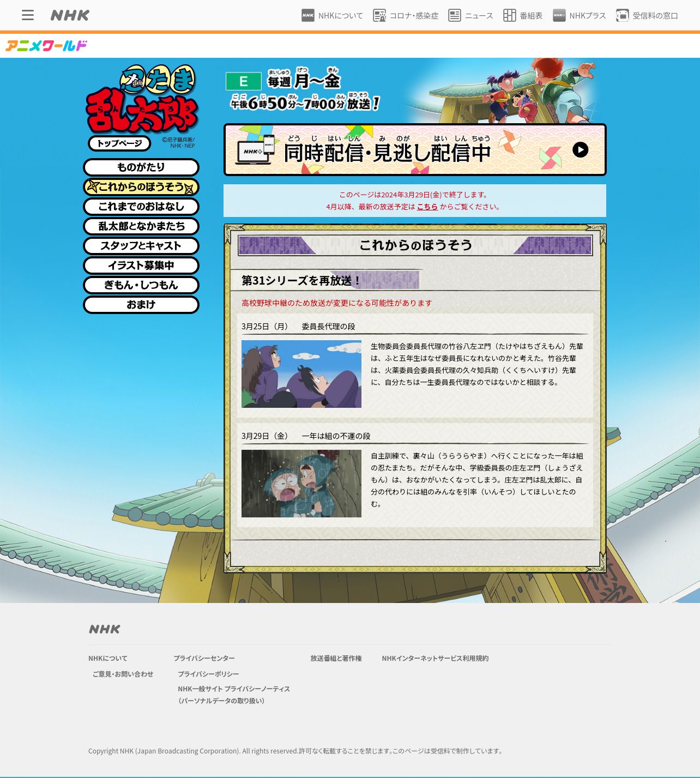The width and height of the screenshot is (700, 778).
Task: Click play arrow on 同時配信 banner
Action: tap(581, 149)
